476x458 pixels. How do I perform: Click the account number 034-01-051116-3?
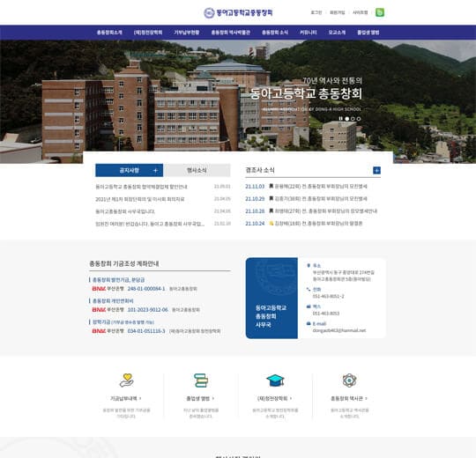[x=146, y=331]
